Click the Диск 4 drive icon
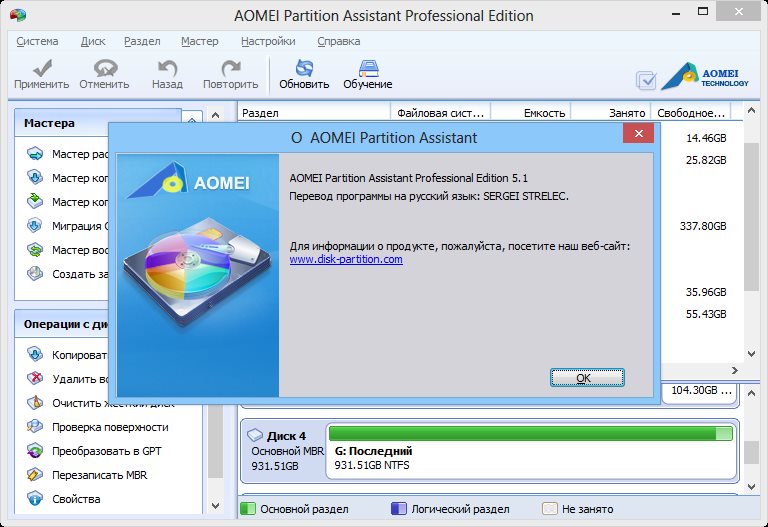The width and height of the screenshot is (768, 527). tap(255, 435)
